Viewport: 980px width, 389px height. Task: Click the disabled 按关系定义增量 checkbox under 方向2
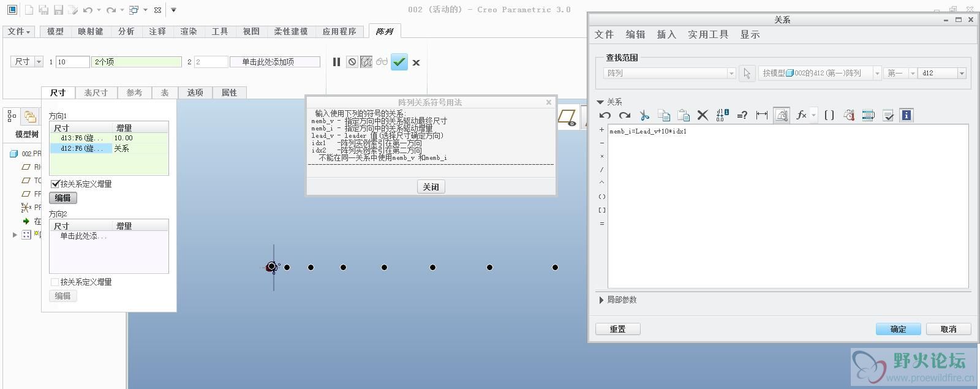click(55, 282)
